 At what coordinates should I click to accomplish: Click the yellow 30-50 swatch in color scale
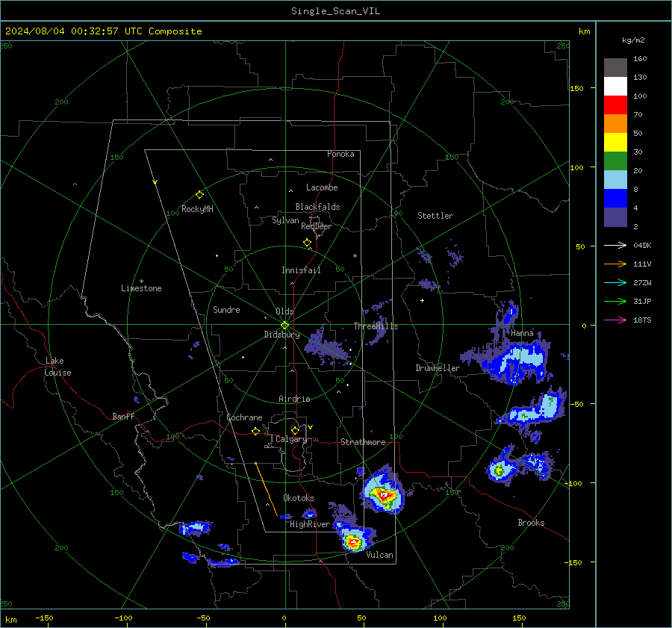[x=615, y=143]
